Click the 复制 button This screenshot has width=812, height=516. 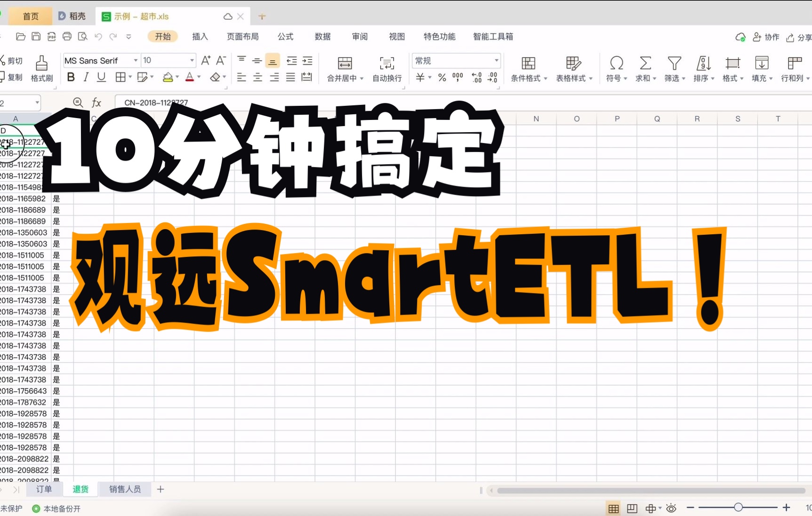[11, 77]
